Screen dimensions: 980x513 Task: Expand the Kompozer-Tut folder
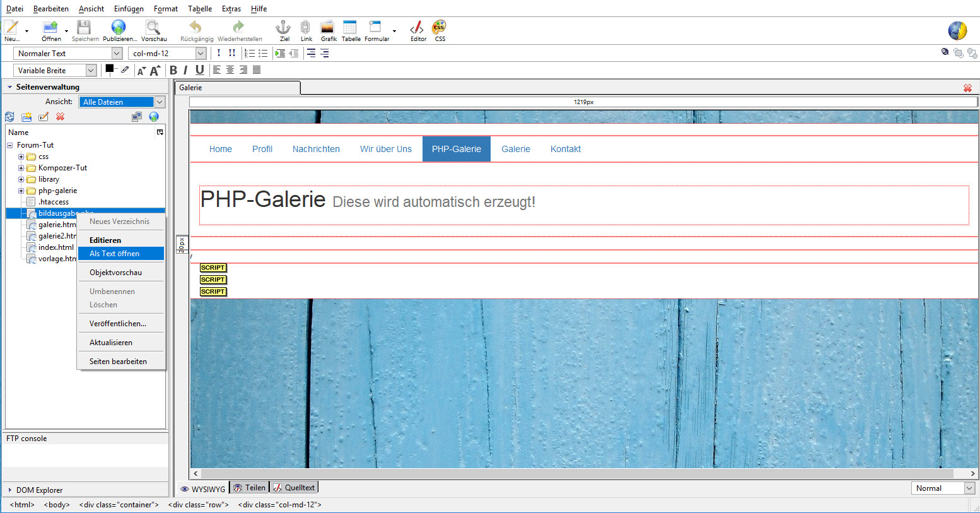click(x=21, y=168)
